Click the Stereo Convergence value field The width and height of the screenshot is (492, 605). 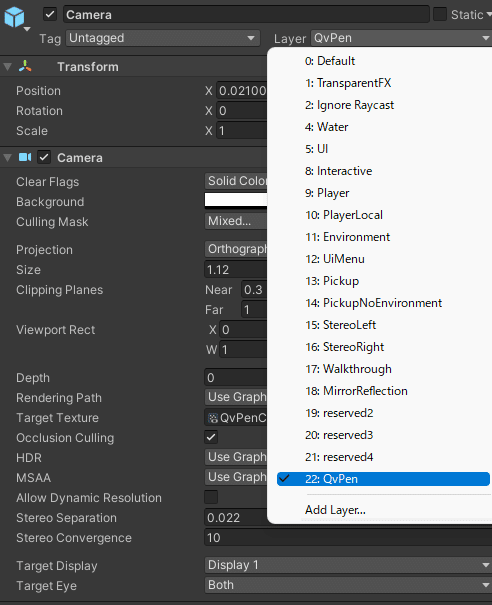click(348, 537)
